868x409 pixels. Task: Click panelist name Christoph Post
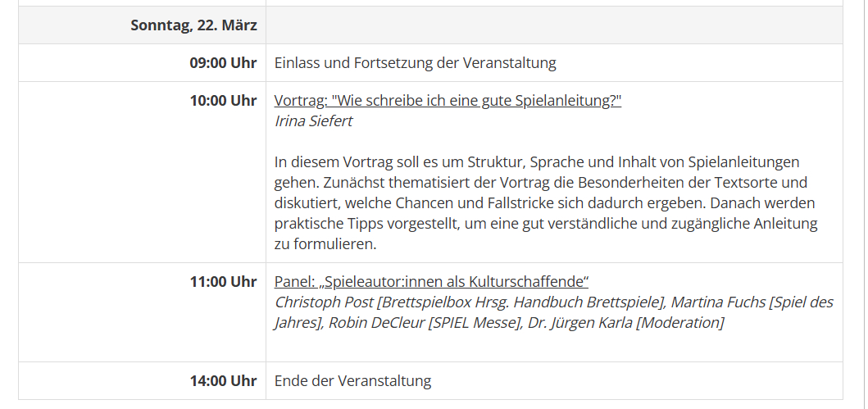click(x=324, y=302)
